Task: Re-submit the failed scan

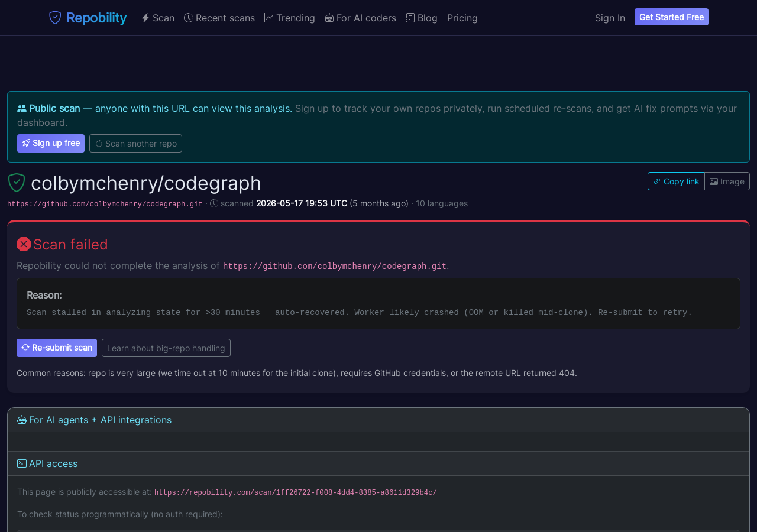Action: (x=57, y=348)
